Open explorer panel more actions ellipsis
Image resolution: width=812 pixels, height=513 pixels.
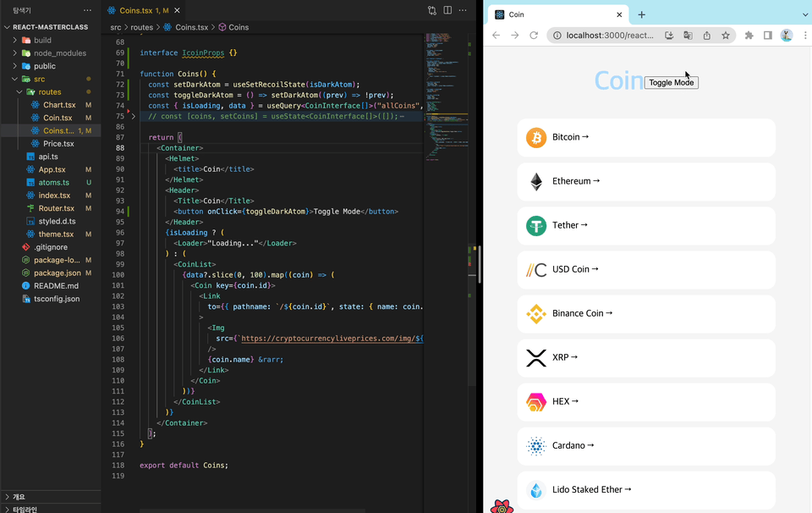[87, 10]
